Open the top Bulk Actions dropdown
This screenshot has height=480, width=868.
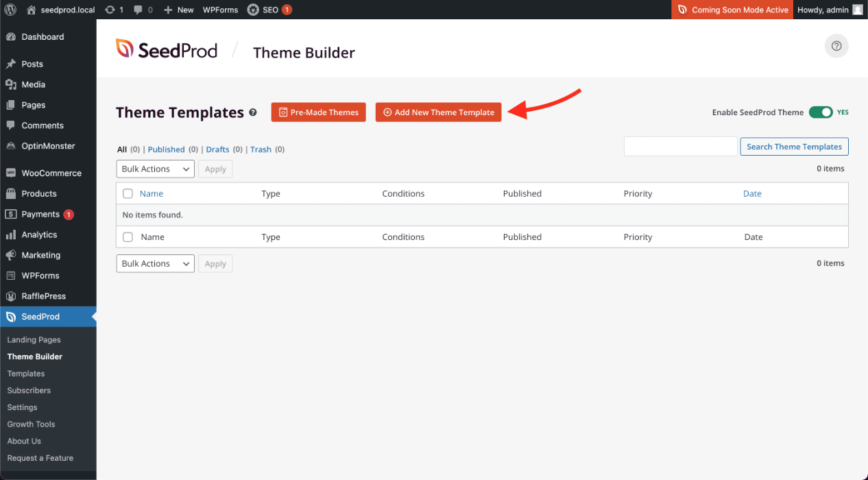point(155,169)
